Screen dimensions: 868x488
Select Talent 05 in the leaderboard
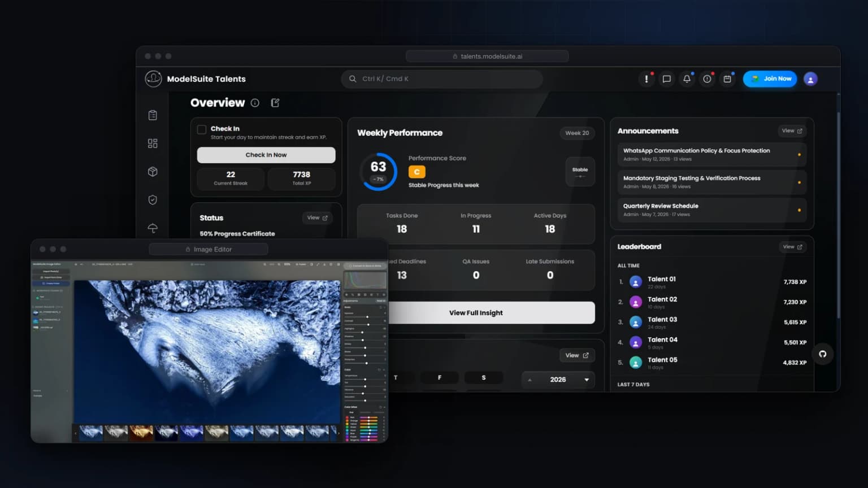[712, 363]
